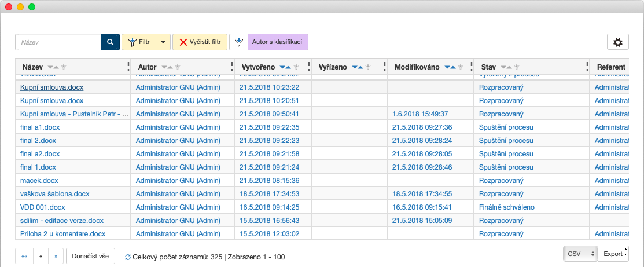
Task: Expand the Filtr dropdown arrow
Action: click(163, 42)
